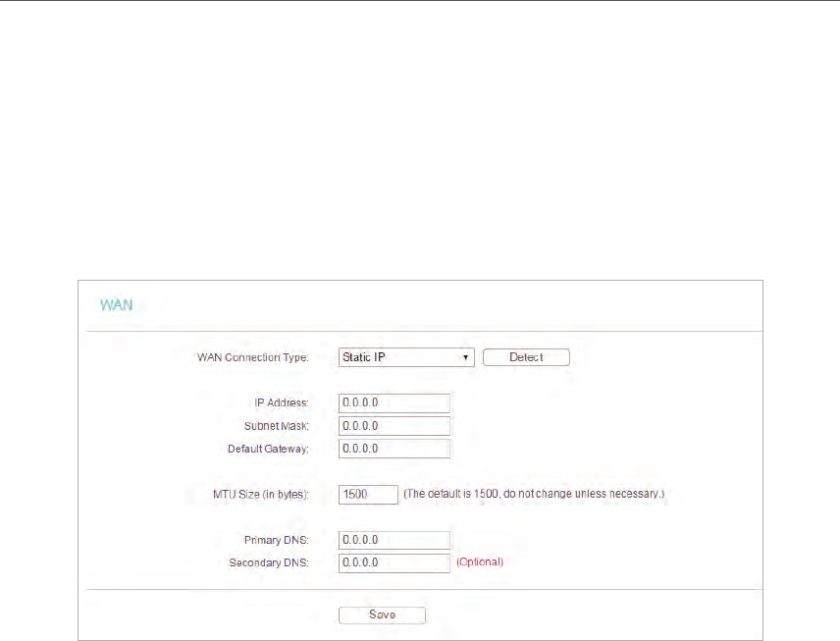
Task: Open the WAN Connection Type dropdown
Action: click(x=406, y=357)
